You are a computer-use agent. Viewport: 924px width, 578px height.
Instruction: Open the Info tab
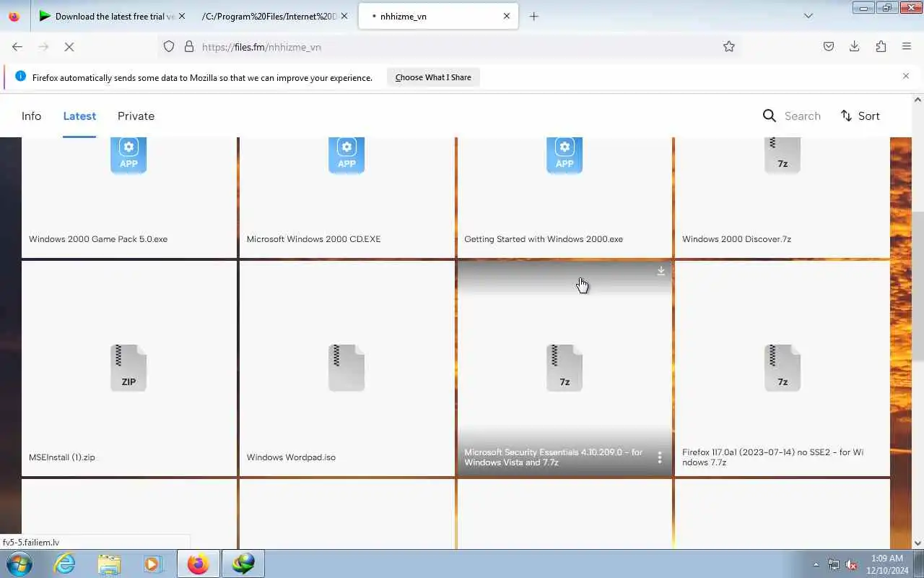click(31, 116)
